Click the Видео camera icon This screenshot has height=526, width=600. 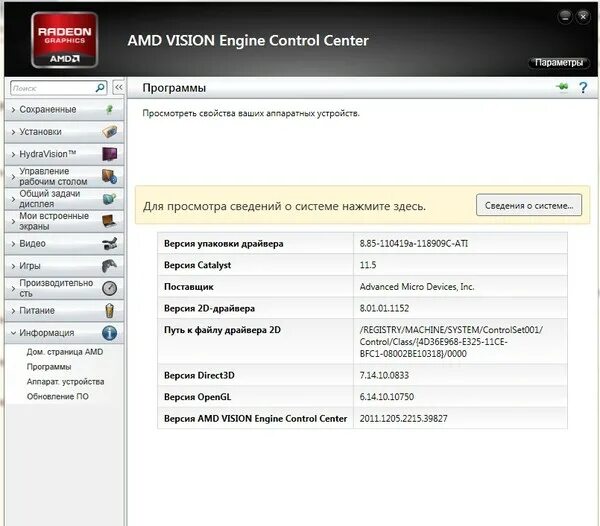click(109, 244)
